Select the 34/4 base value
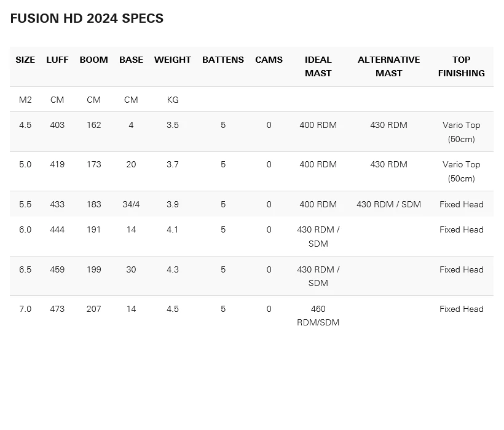The image size is (504, 430). click(x=131, y=204)
